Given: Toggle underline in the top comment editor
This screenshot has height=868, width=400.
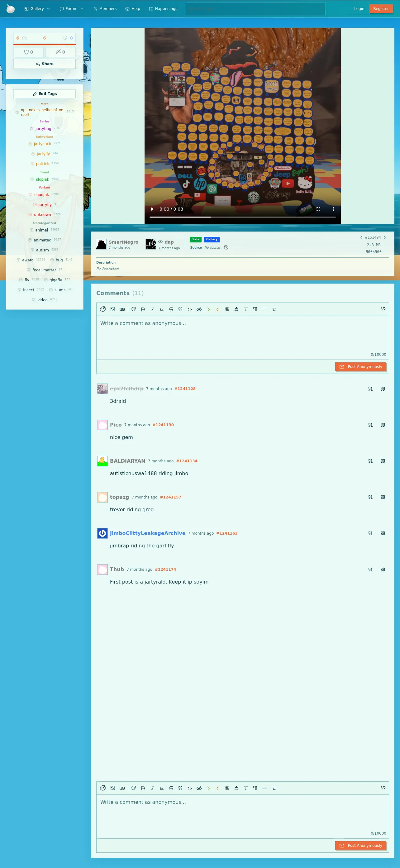Looking at the screenshot, I should tap(162, 309).
